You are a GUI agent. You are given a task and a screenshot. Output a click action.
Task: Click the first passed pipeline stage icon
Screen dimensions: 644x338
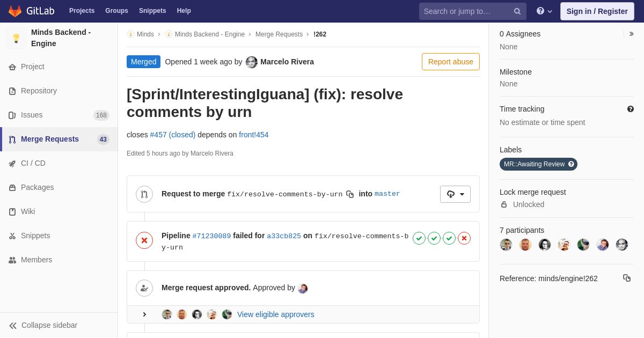click(x=419, y=238)
